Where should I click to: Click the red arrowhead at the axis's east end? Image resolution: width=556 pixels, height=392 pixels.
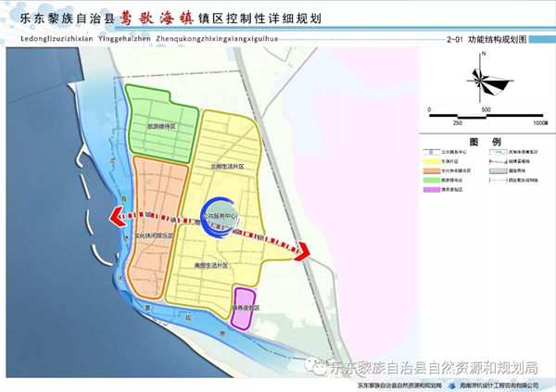[301, 251]
